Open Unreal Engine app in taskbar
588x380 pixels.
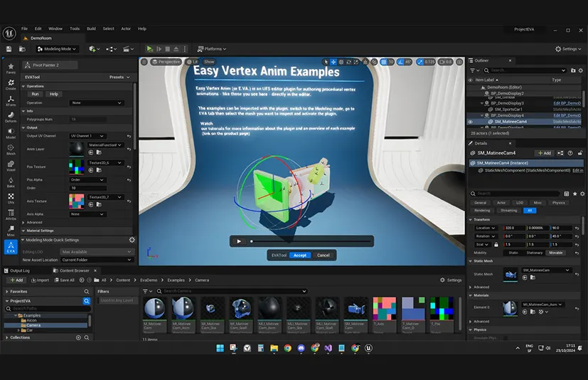pos(368,348)
